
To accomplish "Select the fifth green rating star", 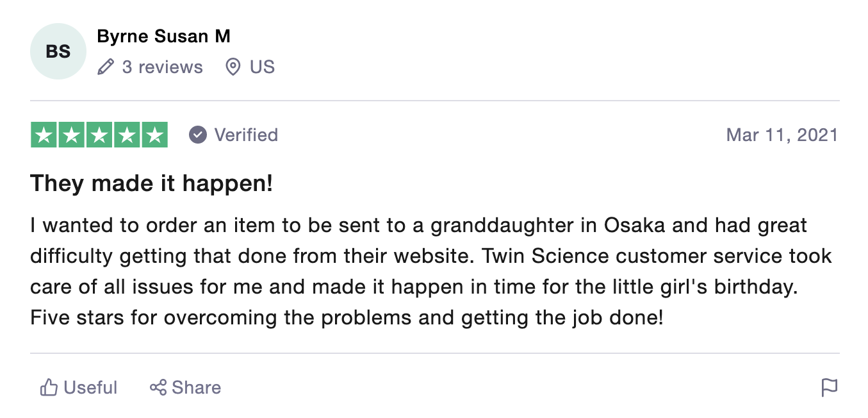I will click(x=154, y=135).
